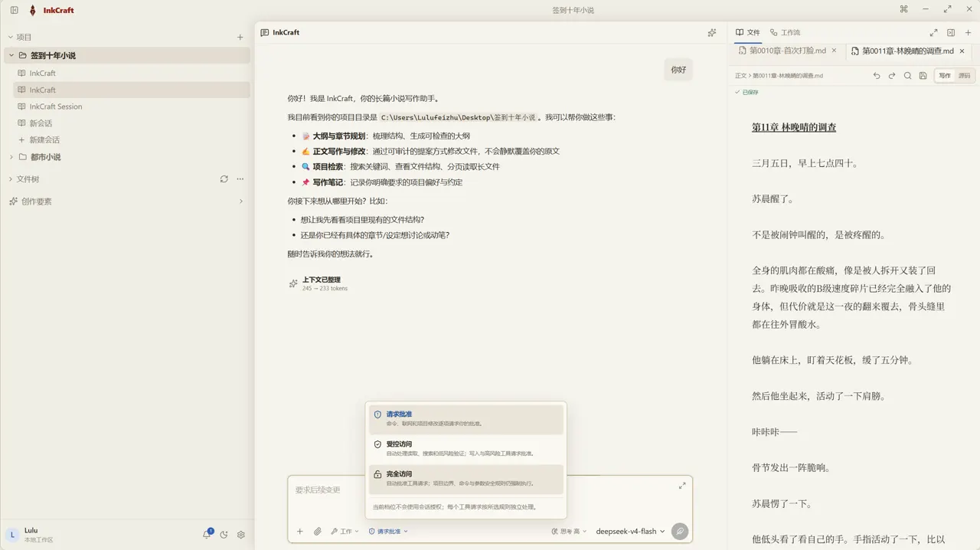Screen dimensions: 980x550
Task: Expand the right panel with diagonal arrows
Action: click(933, 33)
